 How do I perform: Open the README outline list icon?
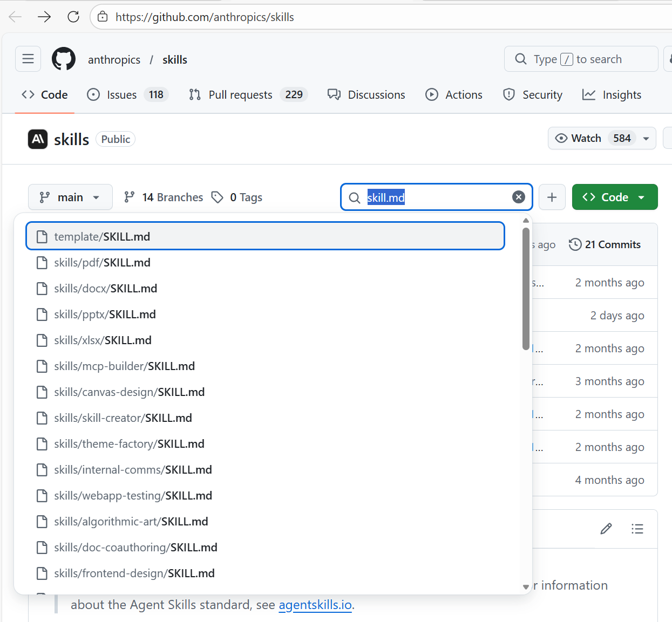coord(637,529)
